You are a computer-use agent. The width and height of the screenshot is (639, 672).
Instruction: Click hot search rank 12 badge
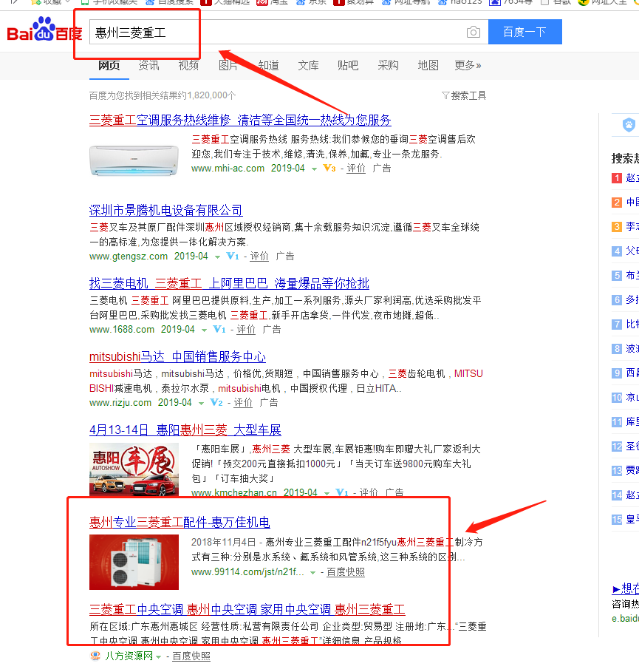click(x=617, y=447)
